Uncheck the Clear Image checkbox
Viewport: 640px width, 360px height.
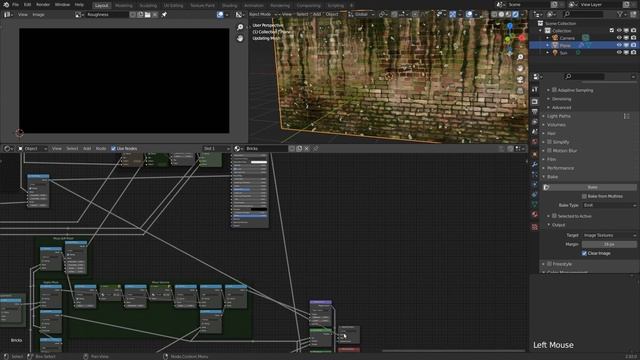(584, 253)
